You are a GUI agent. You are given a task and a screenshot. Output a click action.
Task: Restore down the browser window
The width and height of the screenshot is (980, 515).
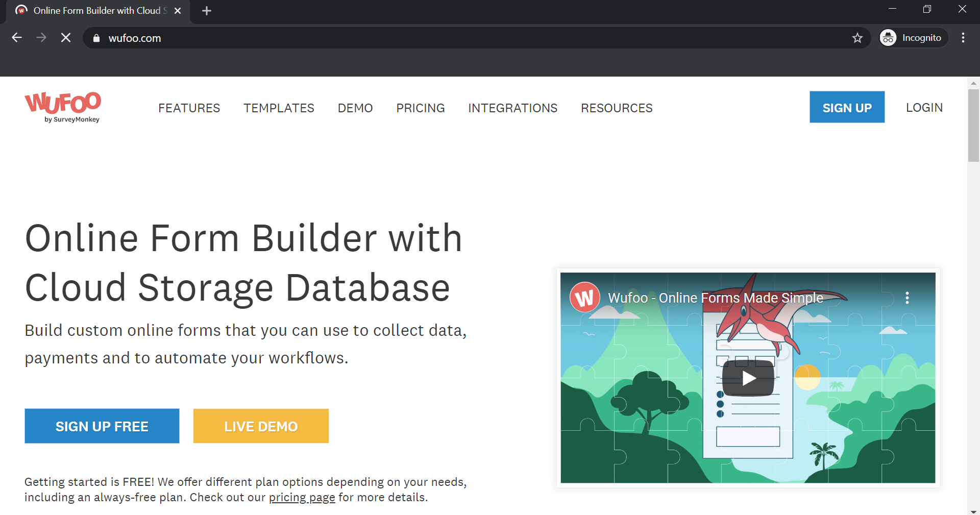pos(927,9)
